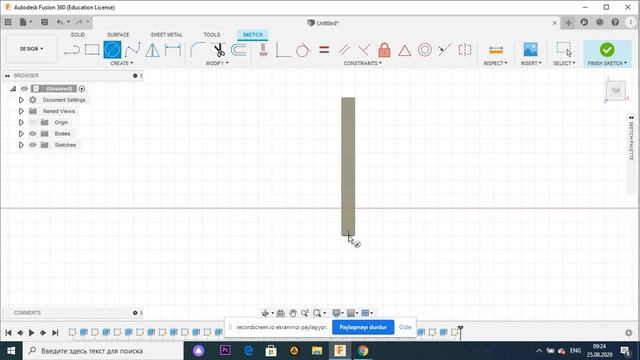The height and width of the screenshot is (360, 640).
Task: Switch to the SHEET METAL tab
Action: coord(167,35)
